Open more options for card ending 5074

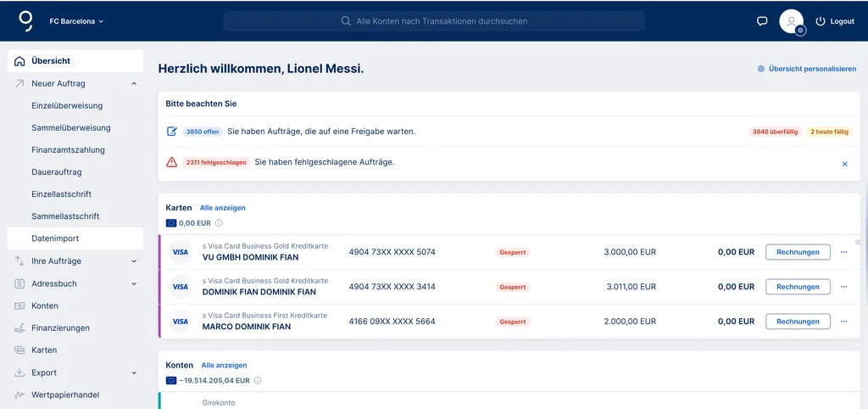[844, 252]
